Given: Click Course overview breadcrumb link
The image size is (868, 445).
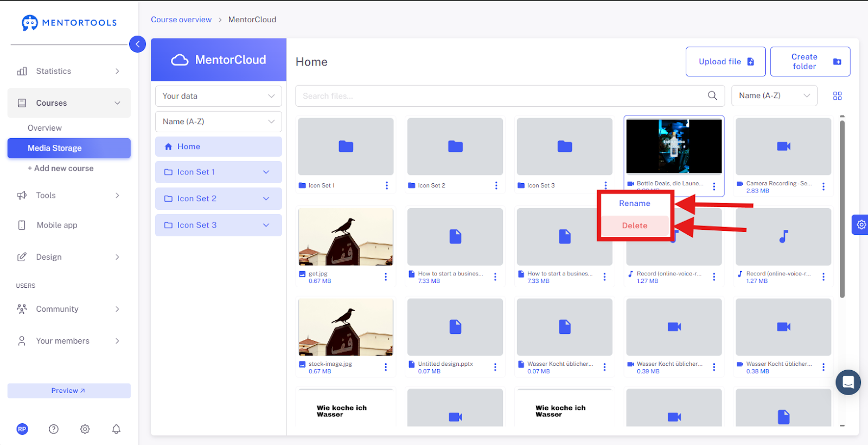Looking at the screenshot, I should (181, 20).
